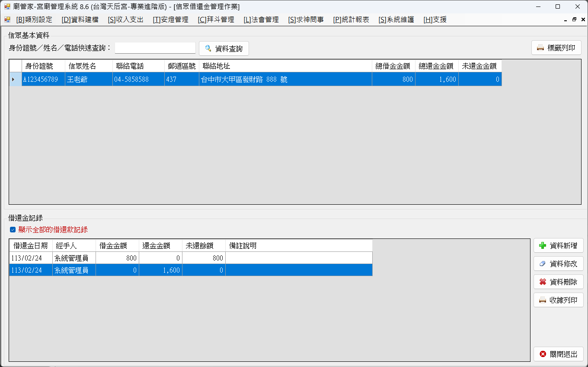
Task: Open the [S]系統維護 menu
Action: click(x=396, y=19)
